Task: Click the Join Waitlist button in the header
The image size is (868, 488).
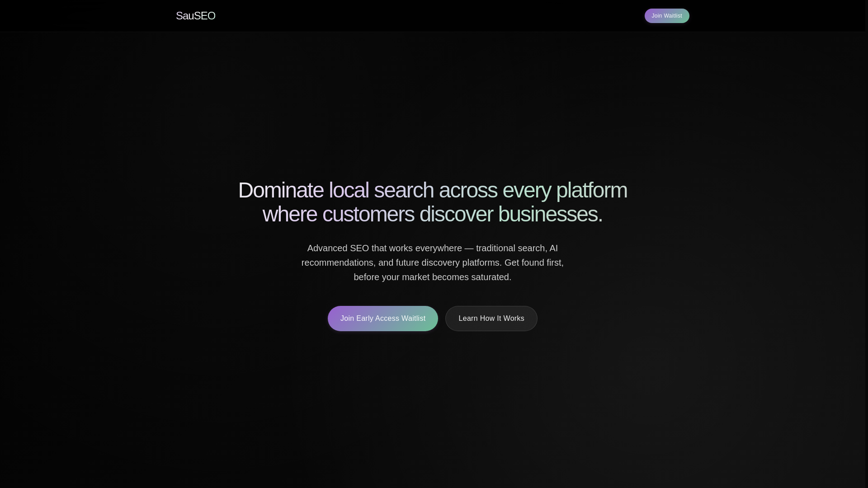Action: pyautogui.click(x=667, y=16)
